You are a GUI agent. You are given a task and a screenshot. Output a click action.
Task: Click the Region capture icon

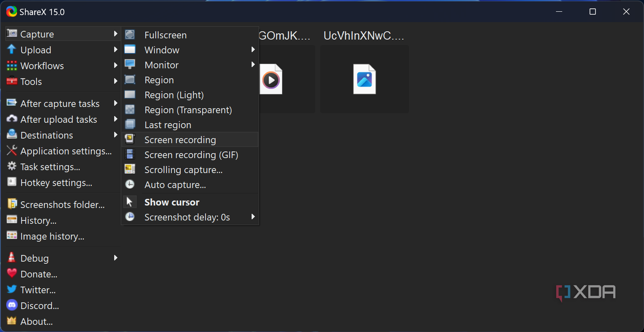[130, 80]
